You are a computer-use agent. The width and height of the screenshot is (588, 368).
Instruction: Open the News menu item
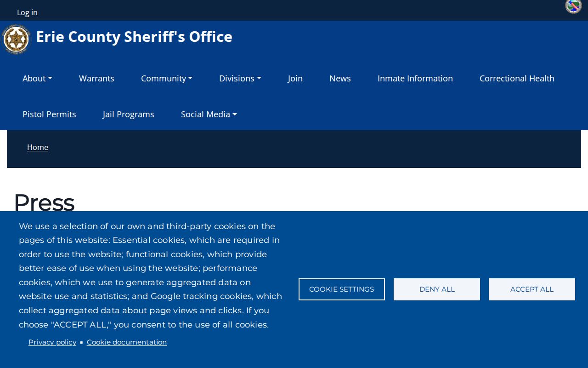tap(340, 78)
